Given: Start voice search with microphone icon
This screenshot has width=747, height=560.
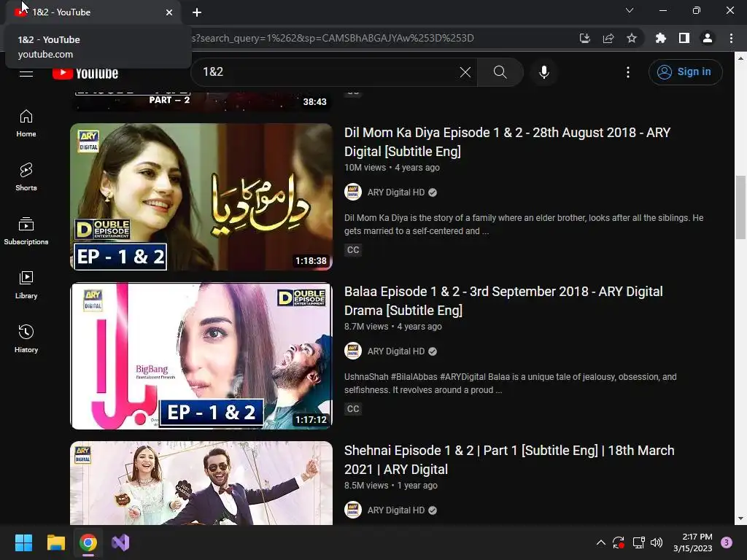Looking at the screenshot, I should click(x=543, y=72).
